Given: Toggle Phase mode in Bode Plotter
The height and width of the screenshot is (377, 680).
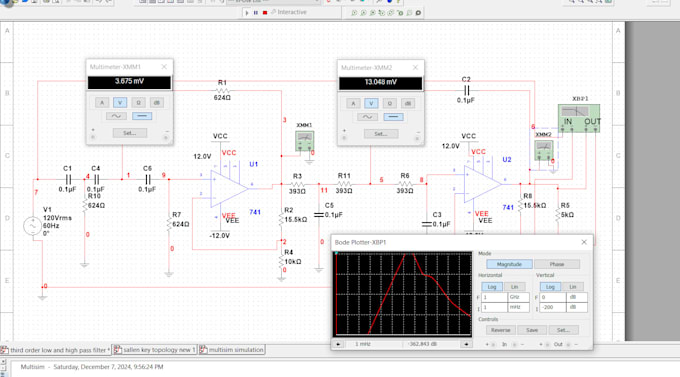Looking at the screenshot, I should pos(557,264).
